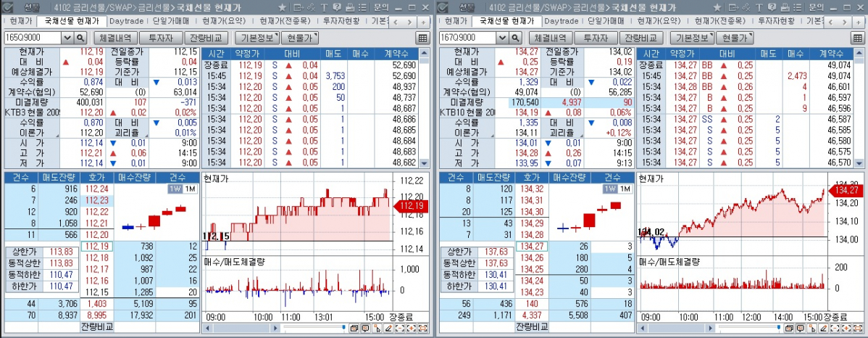Screen dimensions: 868x338
Task: Open 기본정보 dropdown in right window
Action: (691, 38)
